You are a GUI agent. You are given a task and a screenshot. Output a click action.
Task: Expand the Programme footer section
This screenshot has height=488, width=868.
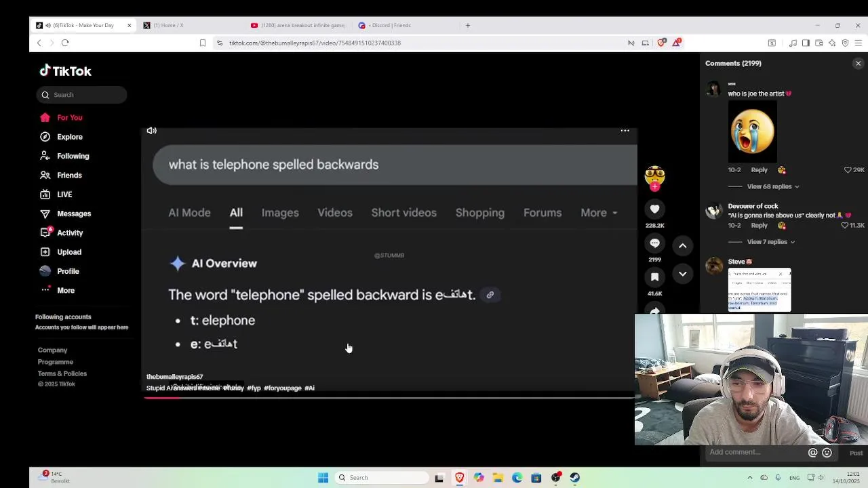[x=55, y=362]
